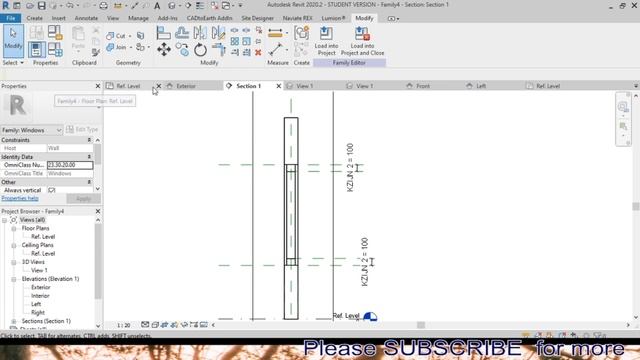
Task: Click Load into Project and Close
Action: coord(362,41)
